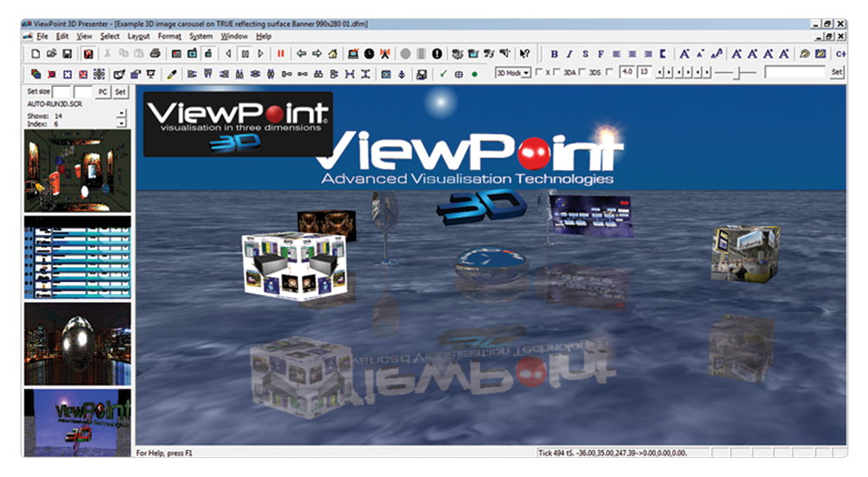Open the System menu
Image resolution: width=868 pixels, height=477 pixels.
[x=201, y=36]
